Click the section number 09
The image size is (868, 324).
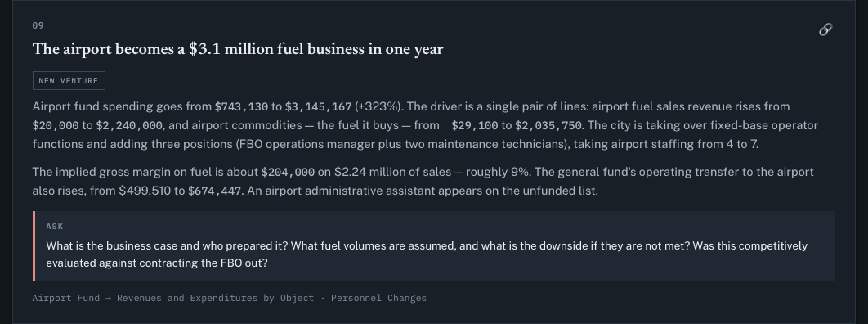coord(38,25)
